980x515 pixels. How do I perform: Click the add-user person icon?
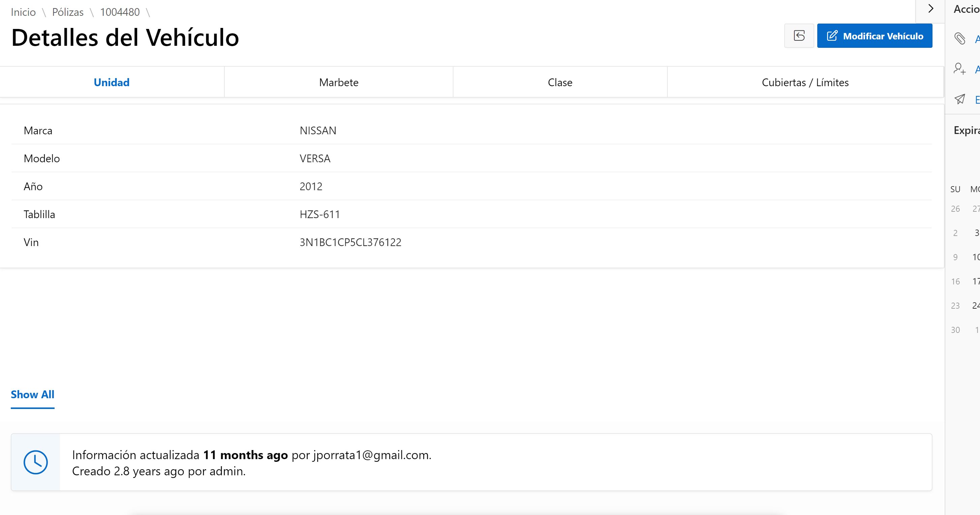coord(959,69)
